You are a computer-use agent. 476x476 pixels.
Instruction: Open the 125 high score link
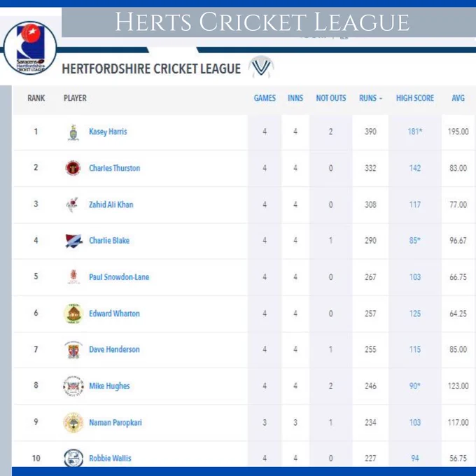tap(415, 314)
